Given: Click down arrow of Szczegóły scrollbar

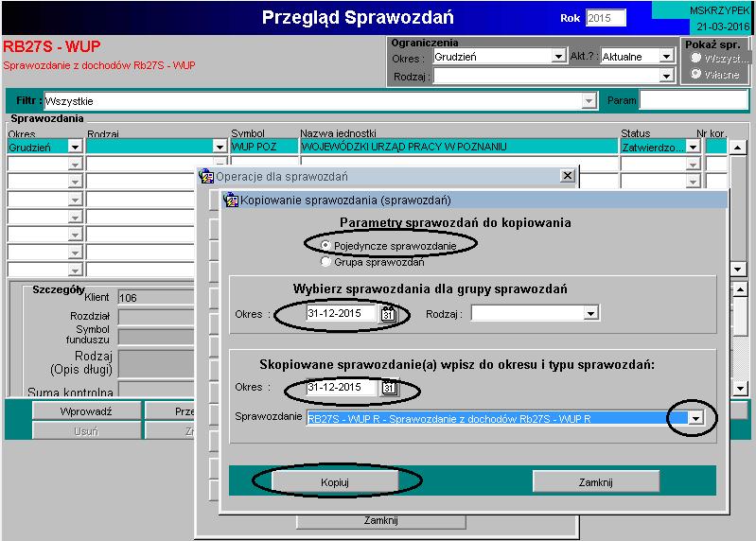Looking at the screenshot, I should pyautogui.click(x=740, y=388).
